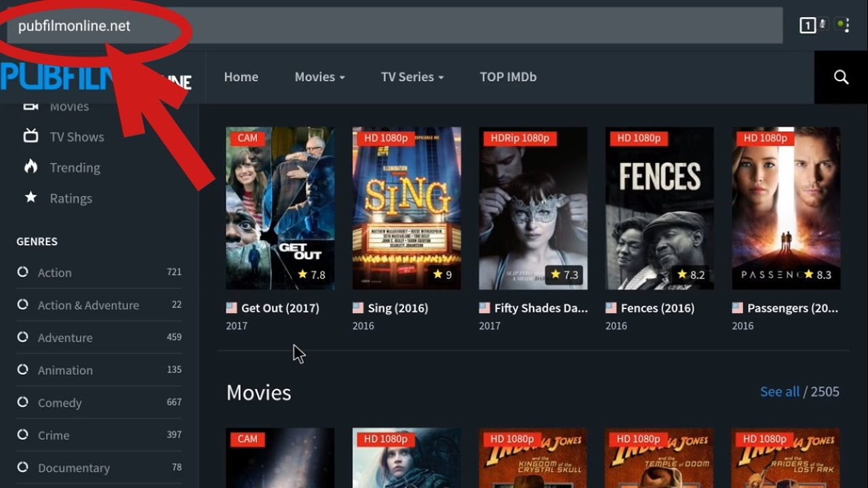The height and width of the screenshot is (488, 868).
Task: Open the Raiders of the Lost Ark poster
Action: pyautogui.click(x=786, y=457)
